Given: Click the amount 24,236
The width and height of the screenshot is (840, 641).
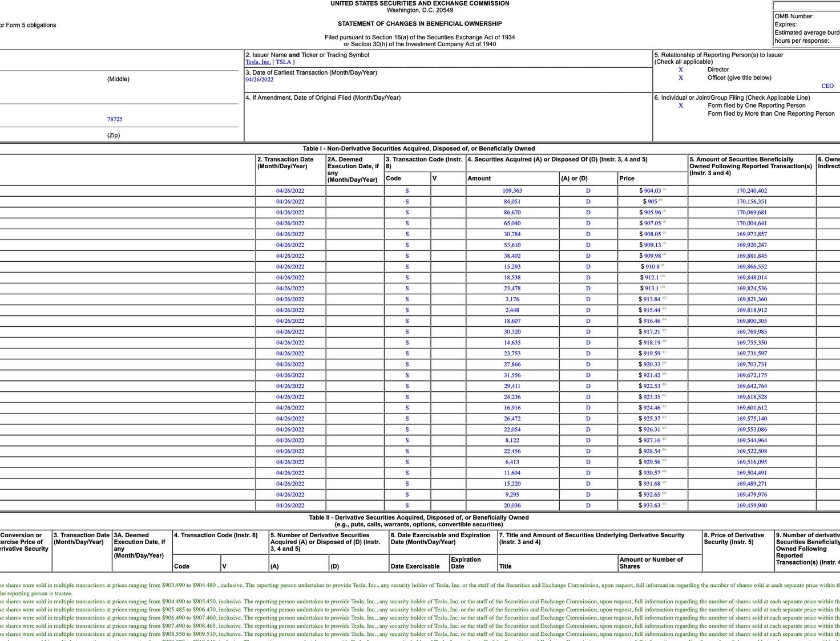Looking at the screenshot, I should [512, 397].
